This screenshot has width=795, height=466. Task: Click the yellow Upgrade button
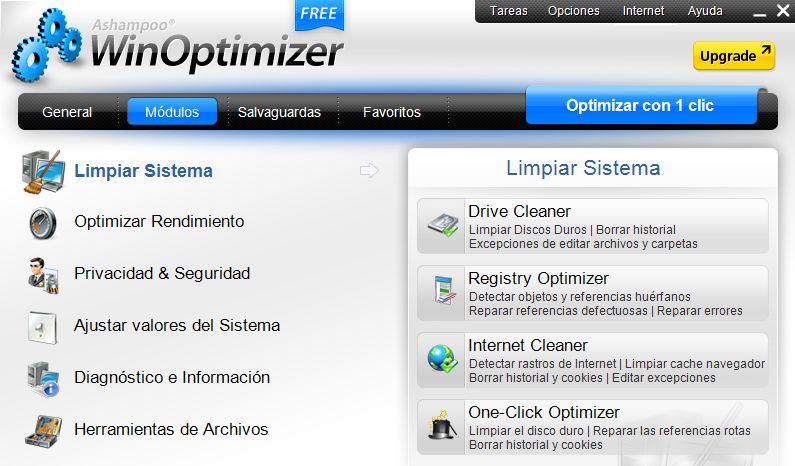click(734, 56)
